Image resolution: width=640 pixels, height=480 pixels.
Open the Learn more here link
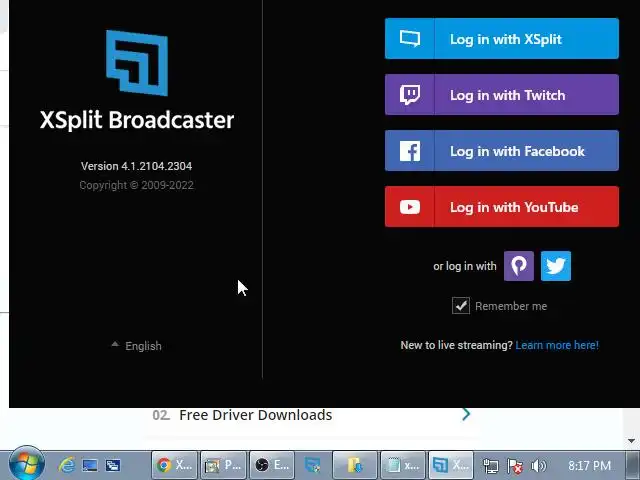(x=557, y=345)
